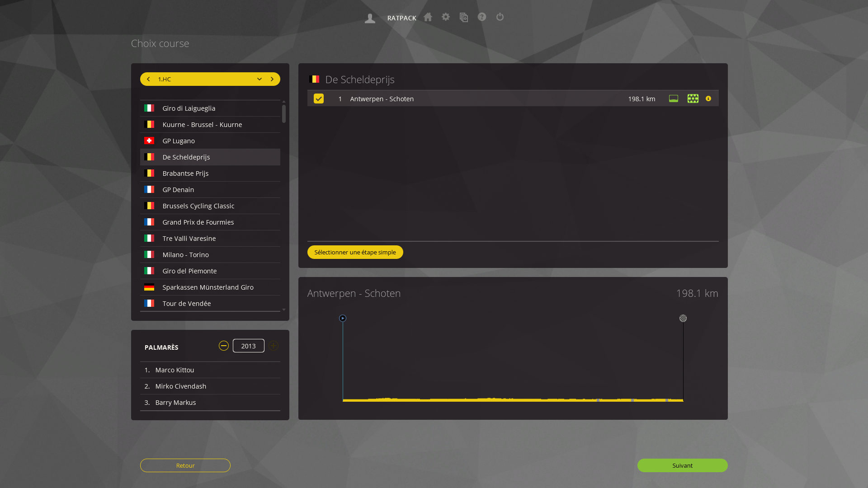Image resolution: width=868 pixels, height=488 pixels.
Task: Decrease the Palmarès year from 2013
Action: tap(224, 346)
